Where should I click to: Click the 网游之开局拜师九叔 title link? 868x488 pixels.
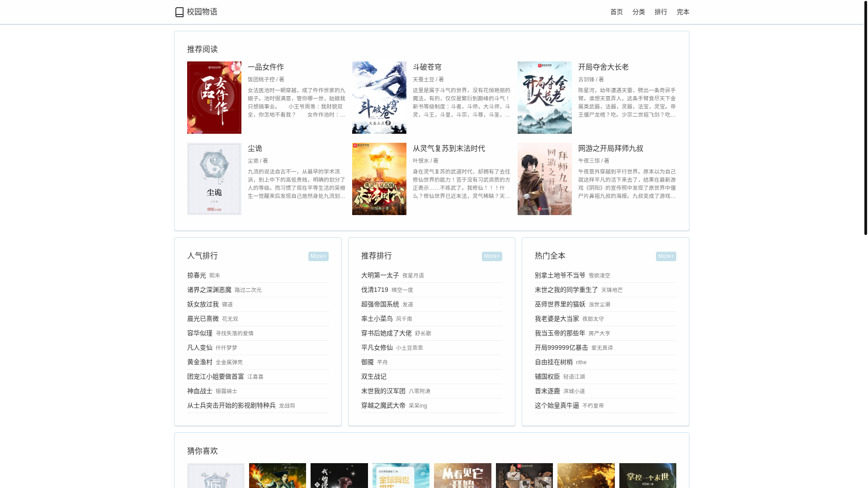click(611, 148)
